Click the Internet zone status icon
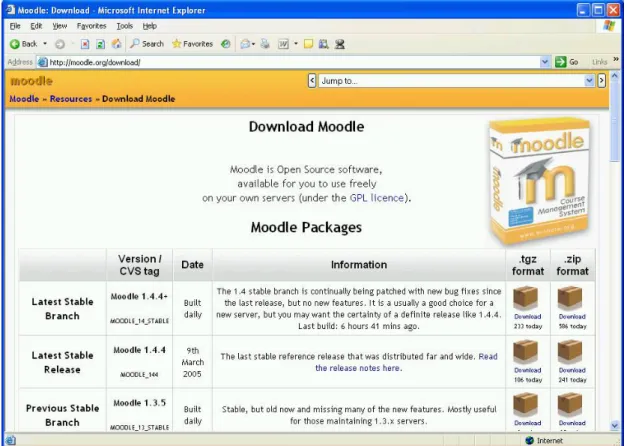Image resolution: width=627 pixels, height=446 pixels. tap(529, 440)
